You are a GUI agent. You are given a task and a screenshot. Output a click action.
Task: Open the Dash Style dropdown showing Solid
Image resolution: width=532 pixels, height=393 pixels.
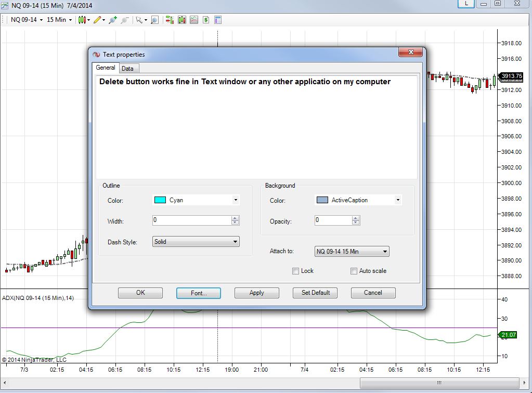click(196, 241)
